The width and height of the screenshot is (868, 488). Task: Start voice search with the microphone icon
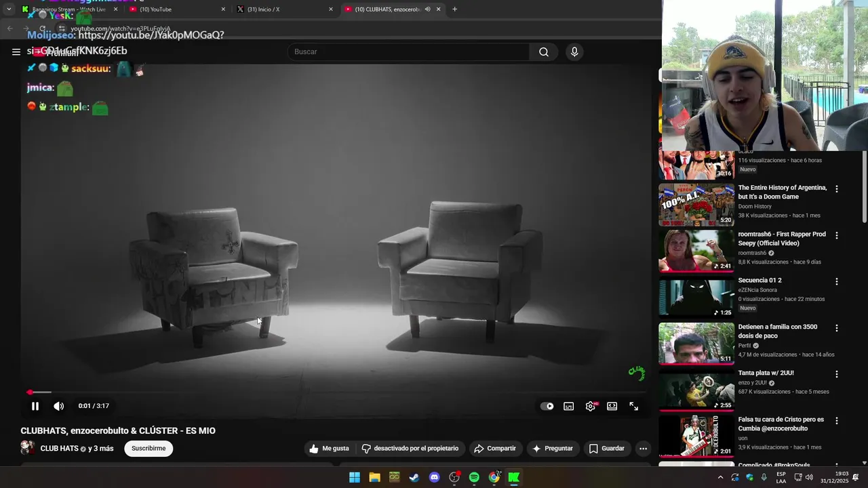tap(574, 52)
